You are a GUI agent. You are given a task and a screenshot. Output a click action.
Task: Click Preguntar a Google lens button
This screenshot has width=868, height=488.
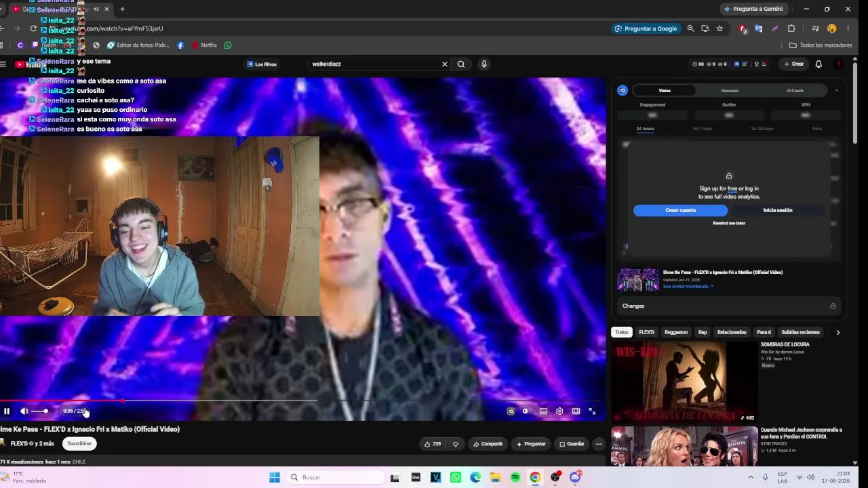(646, 28)
